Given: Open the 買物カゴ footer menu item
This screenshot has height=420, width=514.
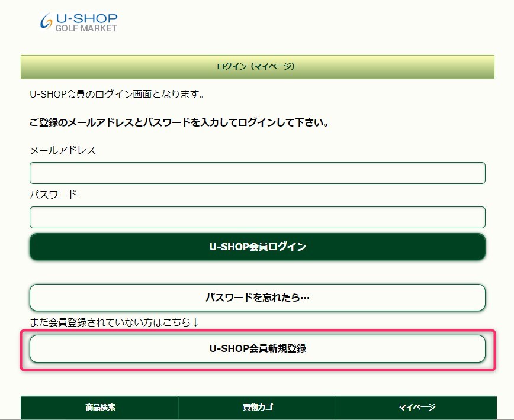Looking at the screenshot, I should point(258,407).
